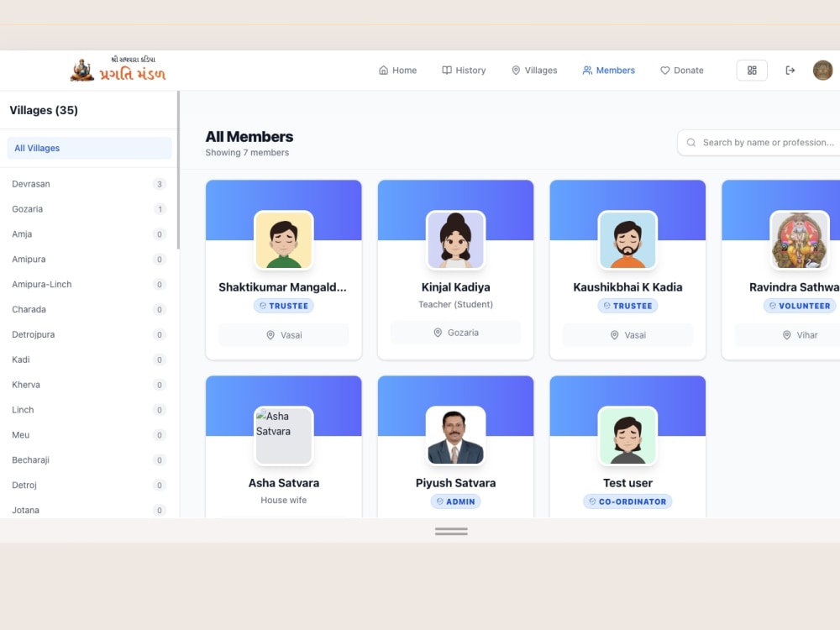Open Ravindra Sathwa's avatar picture
Image resolution: width=840 pixels, height=630 pixels.
(800, 240)
